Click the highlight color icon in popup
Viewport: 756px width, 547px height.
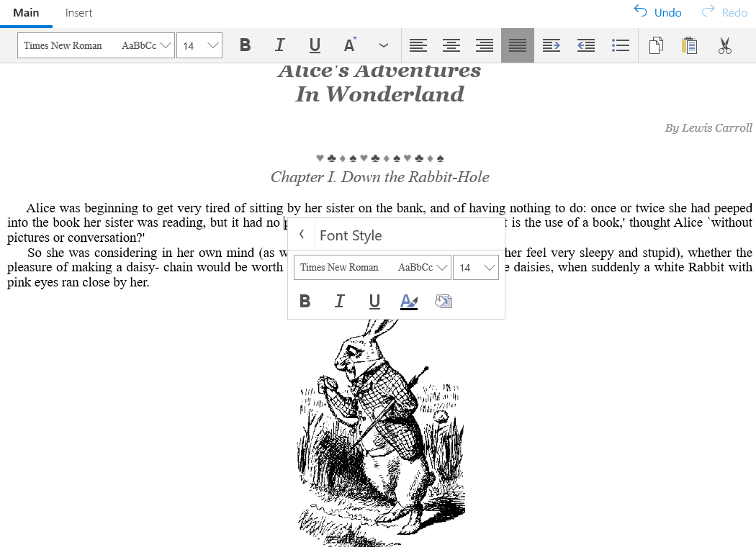click(444, 302)
